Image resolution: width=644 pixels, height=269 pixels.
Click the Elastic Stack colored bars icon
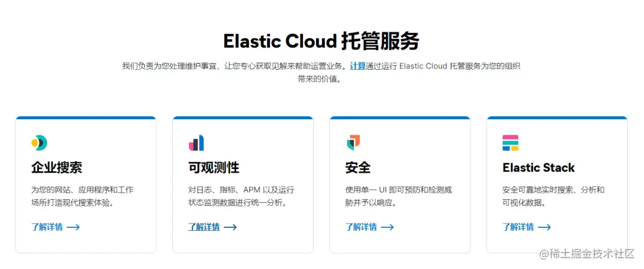[x=510, y=143]
